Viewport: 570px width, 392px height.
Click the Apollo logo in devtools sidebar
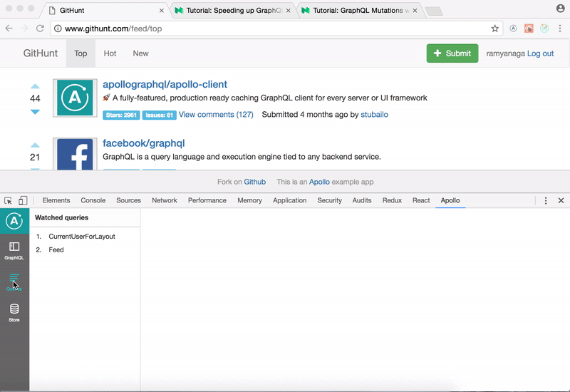click(14, 221)
